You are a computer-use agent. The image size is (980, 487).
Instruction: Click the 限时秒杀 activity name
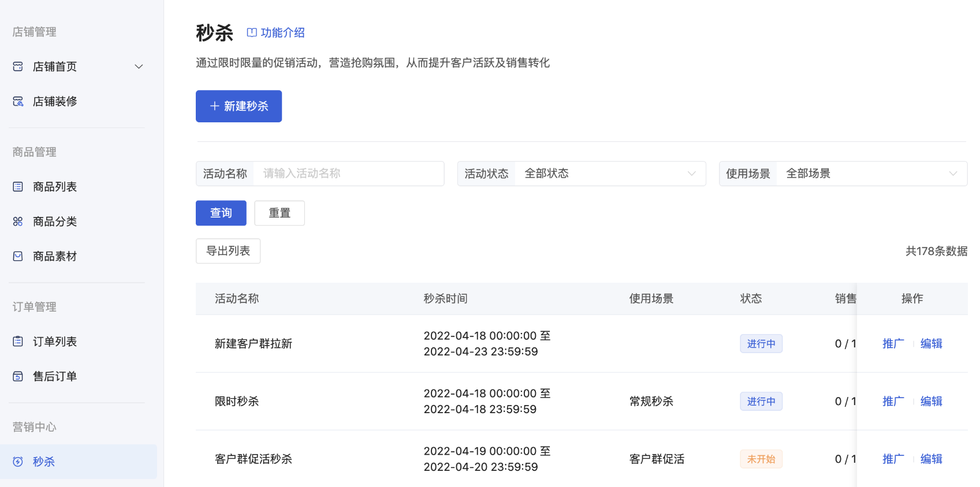coord(237,402)
